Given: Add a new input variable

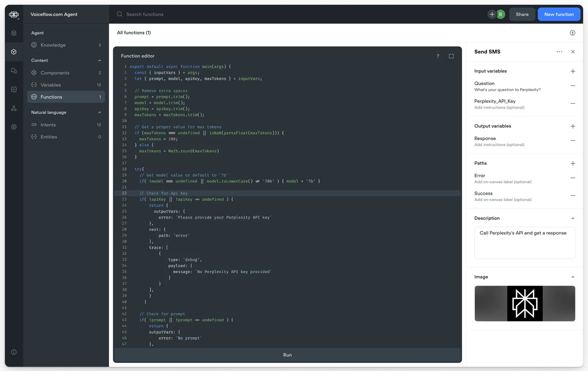Looking at the screenshot, I should tap(573, 71).
